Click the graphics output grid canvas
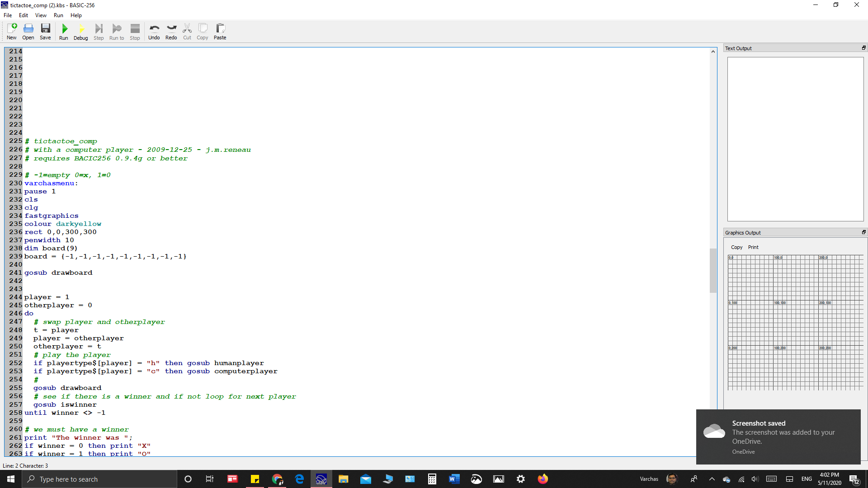 [795, 322]
